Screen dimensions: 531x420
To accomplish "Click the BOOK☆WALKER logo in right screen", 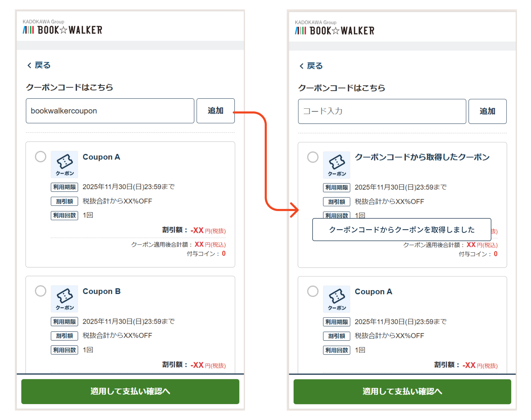I will (x=335, y=31).
